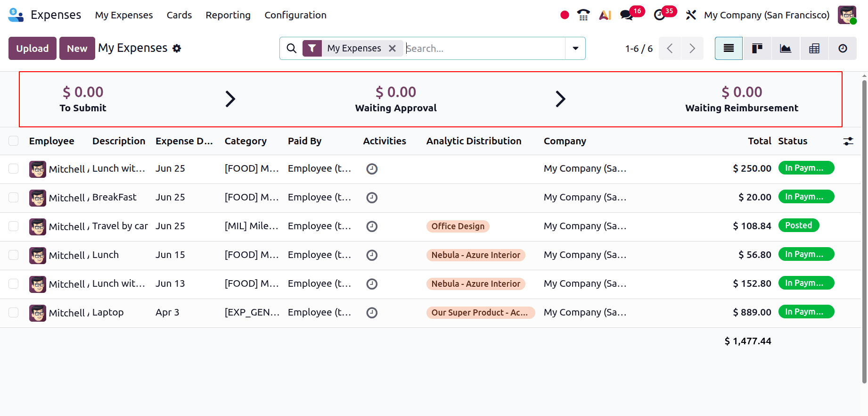Open the AI assistant icon
868x416 pixels.
pos(605,15)
